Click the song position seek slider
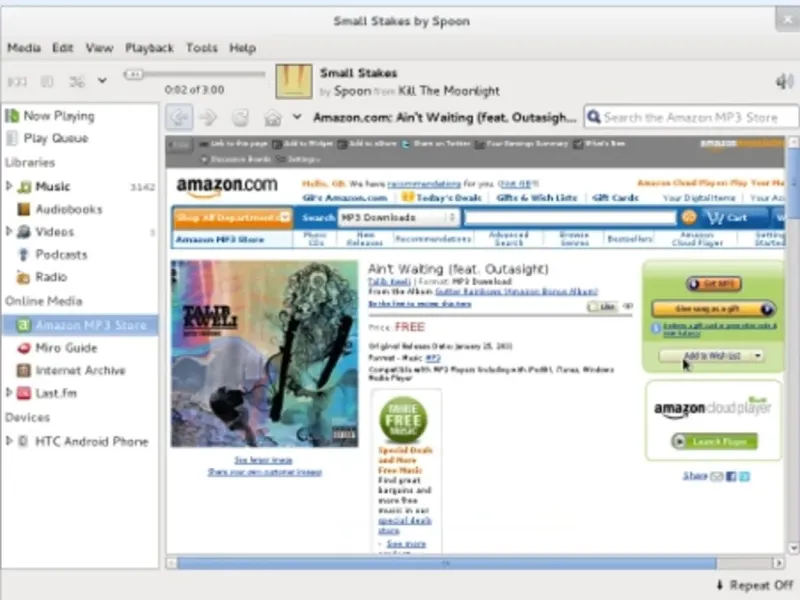800x600 pixels. (194, 74)
